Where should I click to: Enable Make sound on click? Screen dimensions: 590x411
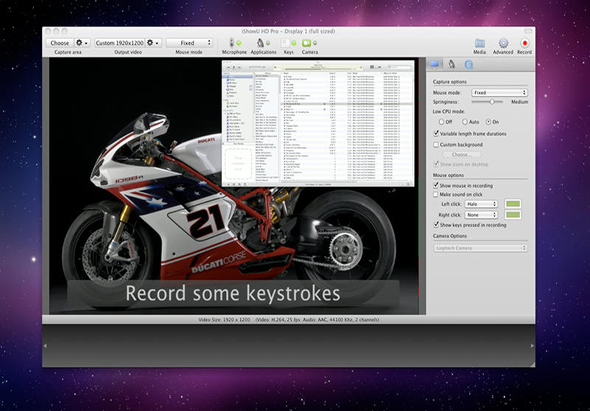pyautogui.click(x=436, y=194)
